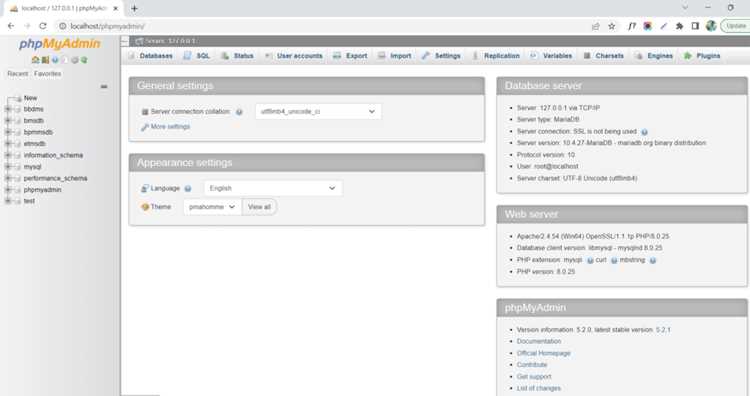
Task: Bookmark this page with the star icon
Action: point(611,26)
